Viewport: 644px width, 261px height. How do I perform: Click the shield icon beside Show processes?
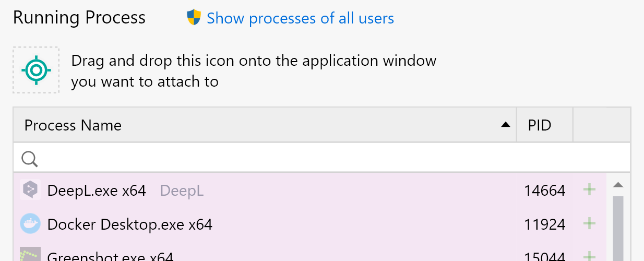click(194, 18)
